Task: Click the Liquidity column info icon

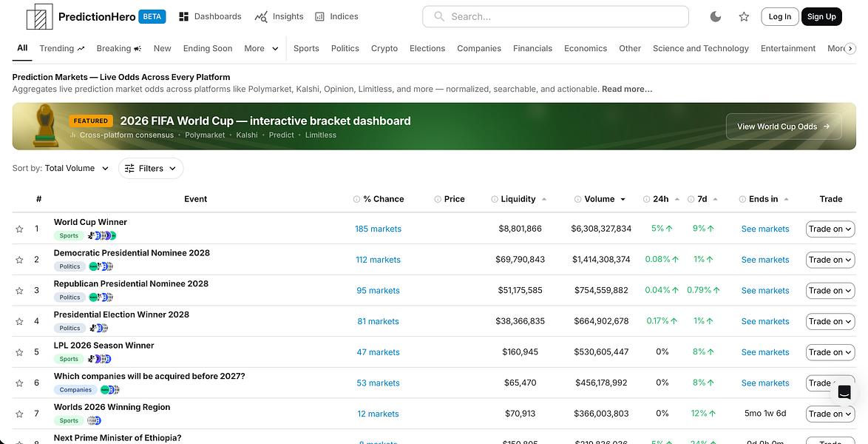Action: click(x=495, y=199)
